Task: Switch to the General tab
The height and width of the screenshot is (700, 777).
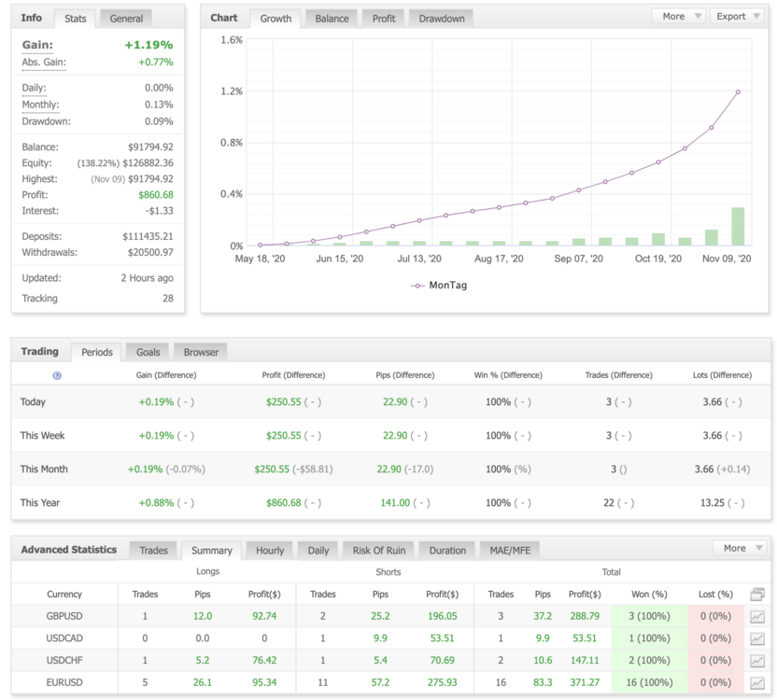Action: coord(126,19)
